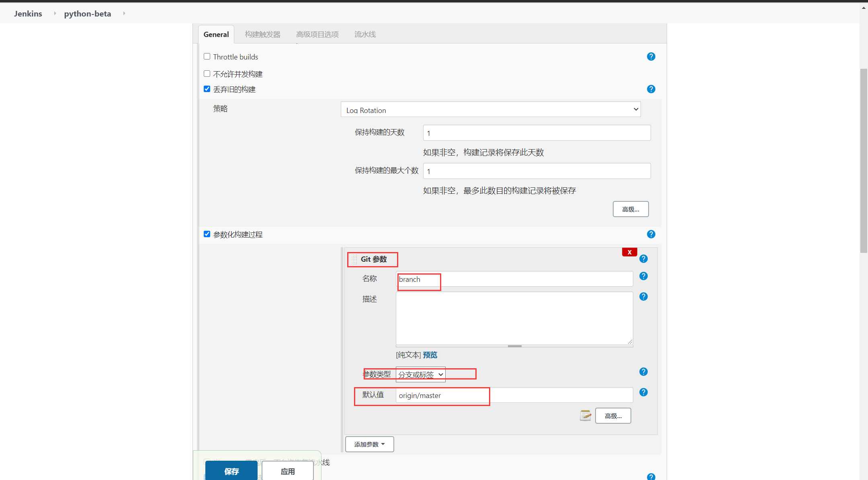Screen dimensions: 868x480
Task: Click the 应用 button
Action: (288, 471)
